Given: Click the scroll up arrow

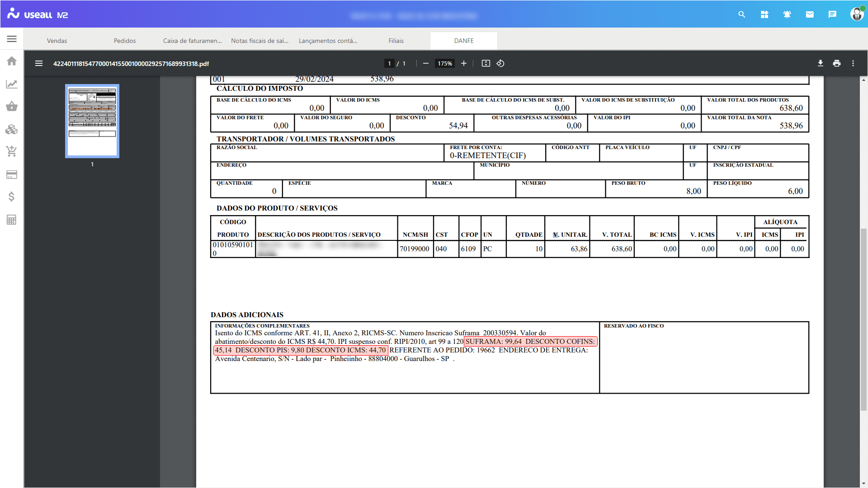Looking at the screenshot, I should coord(864,80).
